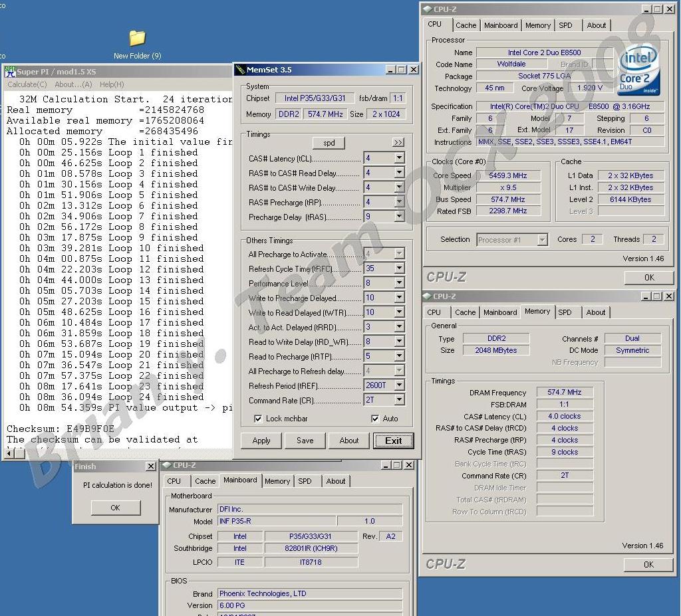Click CPU-Z Memory window title icon
Screen dimensions: 681x616
point(428,296)
